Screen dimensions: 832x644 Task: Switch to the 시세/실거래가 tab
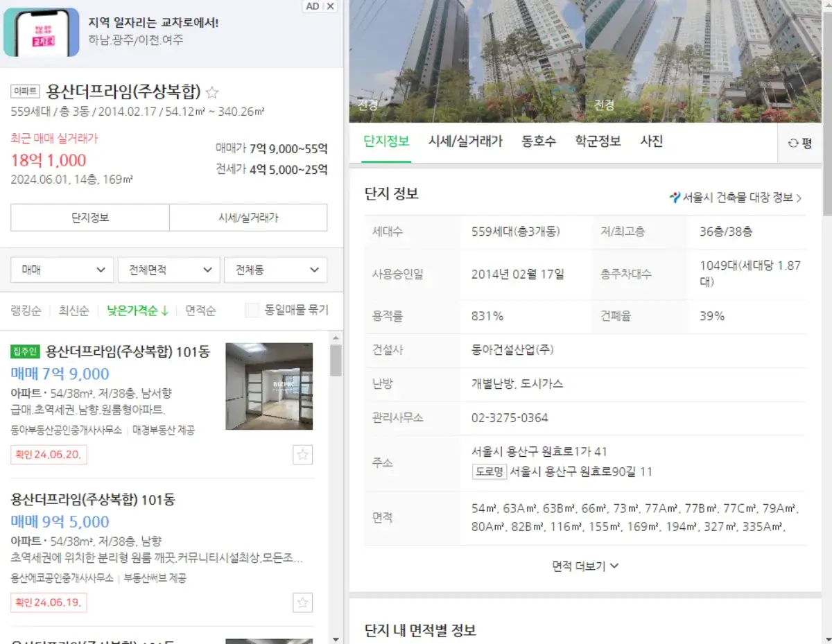click(x=466, y=141)
